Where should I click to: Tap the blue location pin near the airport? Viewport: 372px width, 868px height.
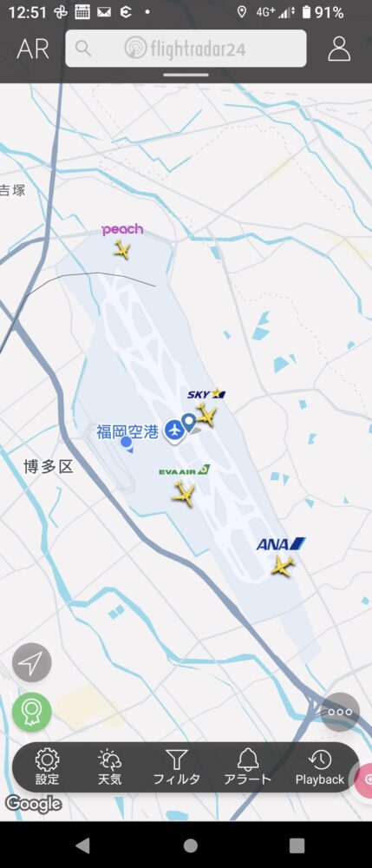(190, 423)
